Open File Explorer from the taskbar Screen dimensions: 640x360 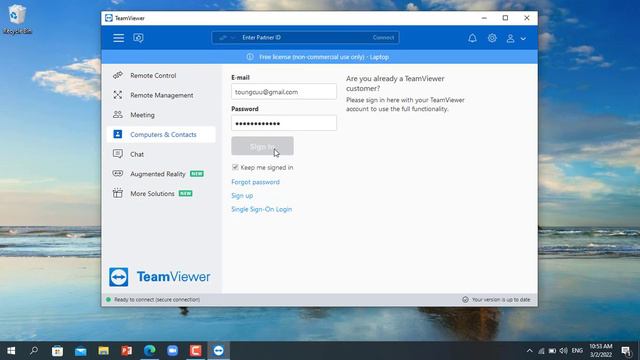(103, 351)
